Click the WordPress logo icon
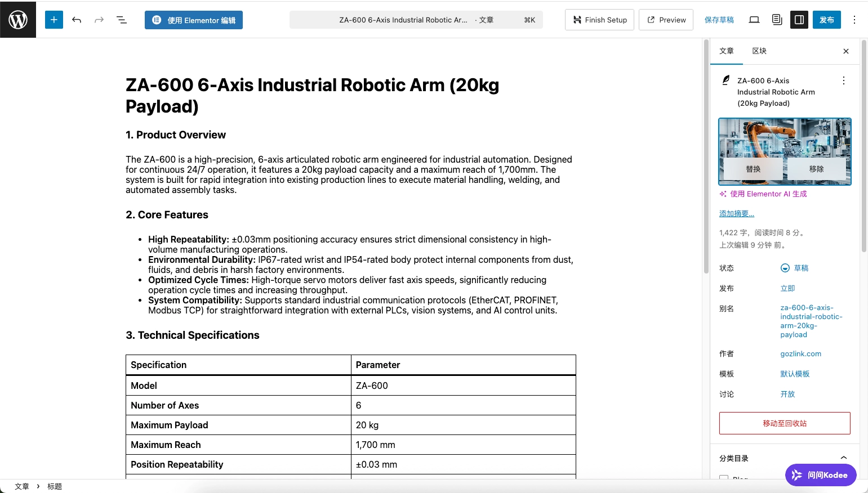 point(18,20)
